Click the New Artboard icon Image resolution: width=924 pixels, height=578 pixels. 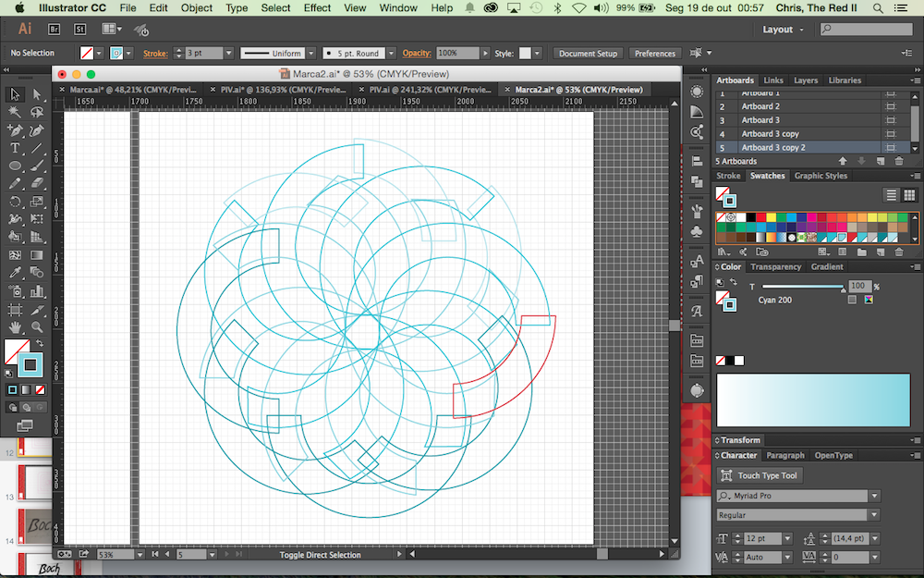point(880,161)
